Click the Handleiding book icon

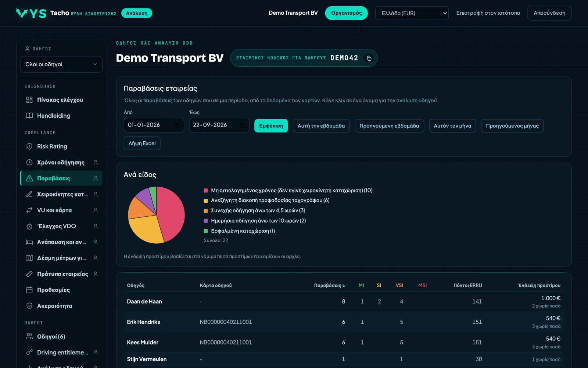pos(29,116)
